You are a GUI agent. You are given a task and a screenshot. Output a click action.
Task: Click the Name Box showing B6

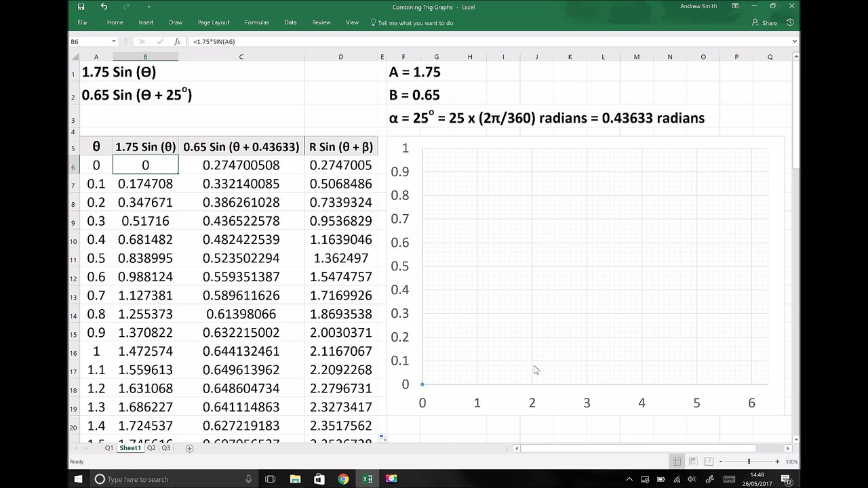[x=90, y=41]
